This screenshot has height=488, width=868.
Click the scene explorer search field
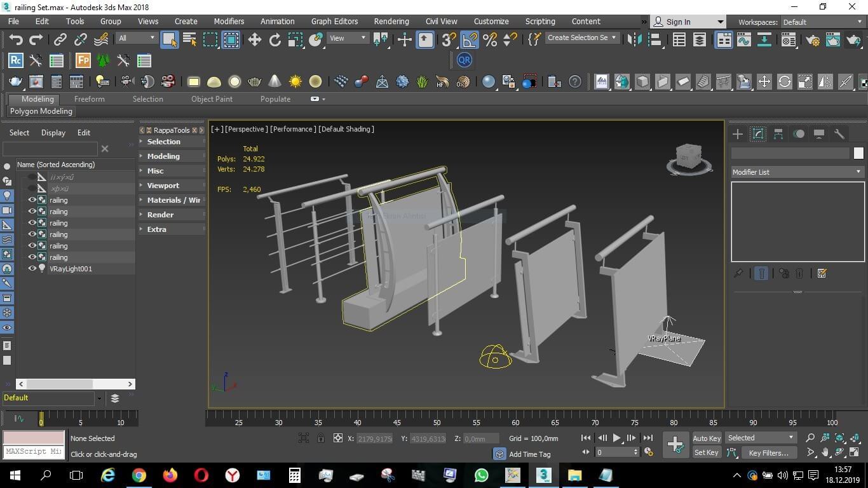(50, 149)
